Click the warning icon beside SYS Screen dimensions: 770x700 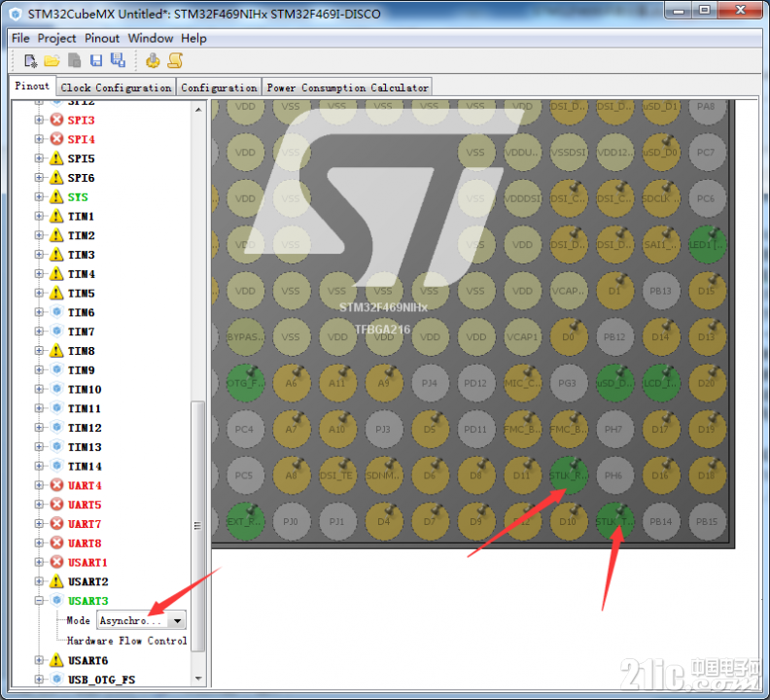click(56, 196)
